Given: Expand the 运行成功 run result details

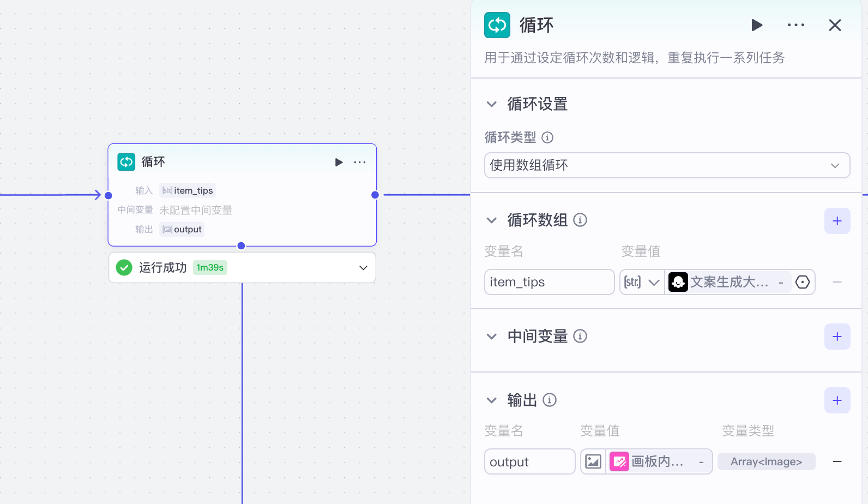Looking at the screenshot, I should (363, 268).
